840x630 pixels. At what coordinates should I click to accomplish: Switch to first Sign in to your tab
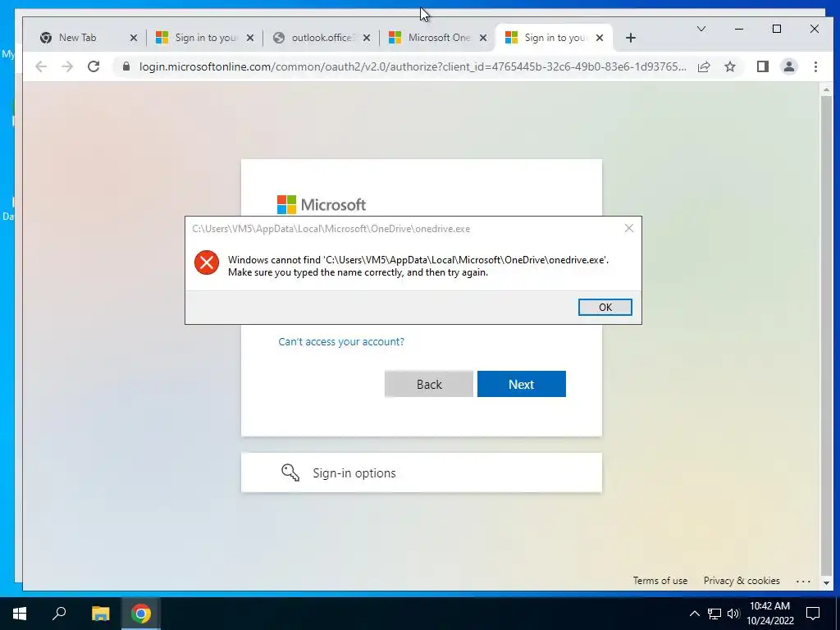(206, 38)
